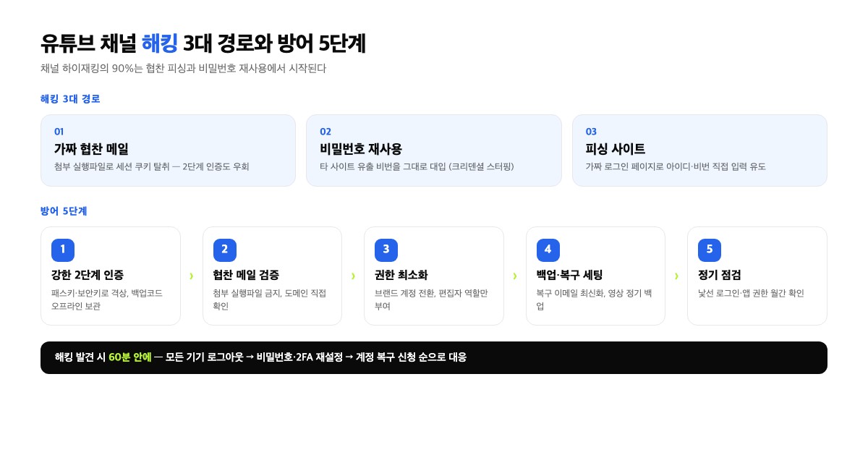
Task: Click the 해킹 3대 경로 section heading
Action: click(70, 99)
